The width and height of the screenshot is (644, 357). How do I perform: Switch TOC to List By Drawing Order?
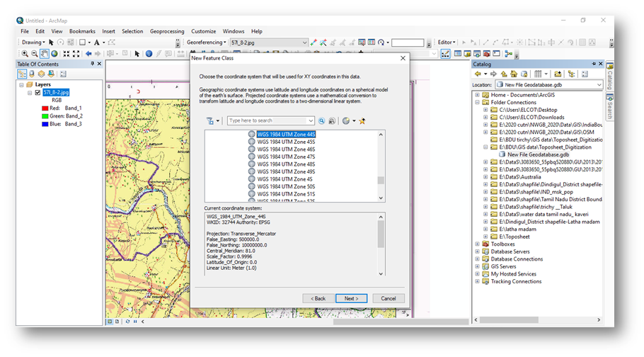[x=22, y=74]
